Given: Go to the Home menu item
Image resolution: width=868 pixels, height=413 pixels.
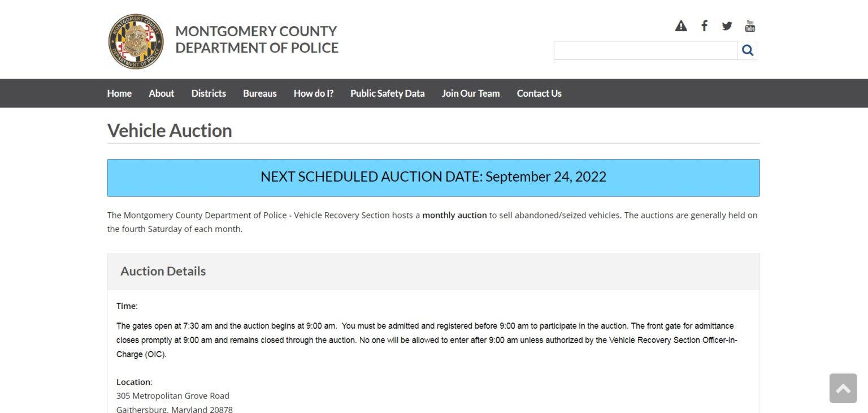Looking at the screenshot, I should (119, 93).
